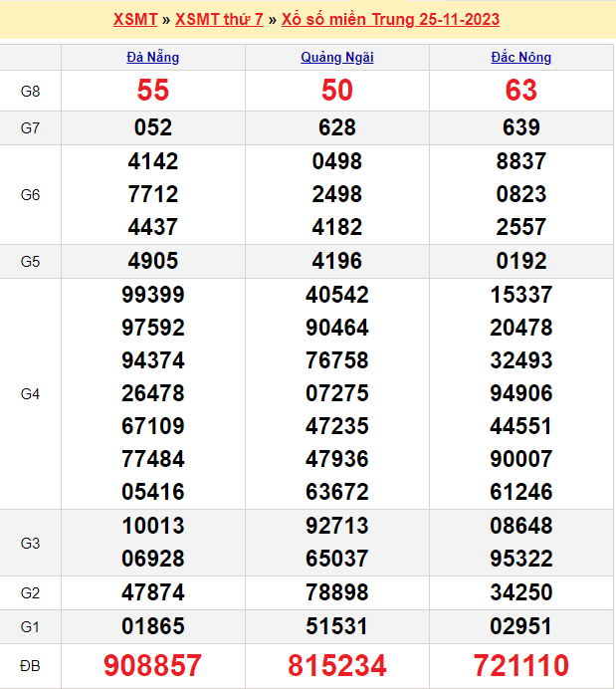Click Đắc Nông special prize number 721110
Image resolution: width=616 pixels, height=689 pixels.
coord(521,665)
